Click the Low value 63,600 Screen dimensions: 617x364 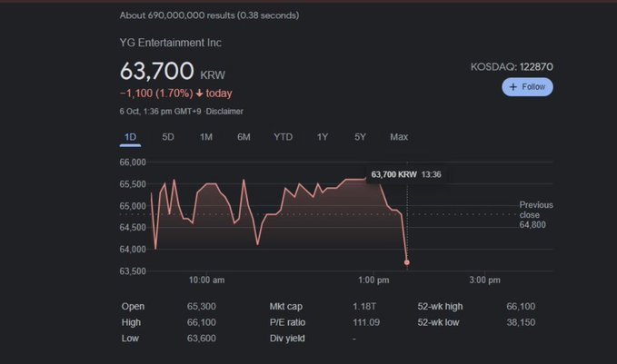(x=202, y=339)
